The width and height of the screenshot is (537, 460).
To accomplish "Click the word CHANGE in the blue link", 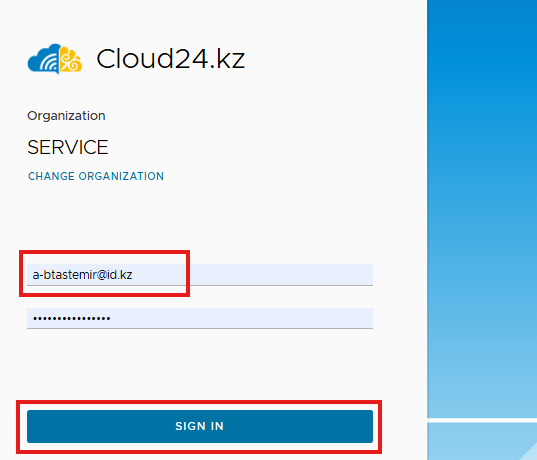I will click(x=51, y=176).
